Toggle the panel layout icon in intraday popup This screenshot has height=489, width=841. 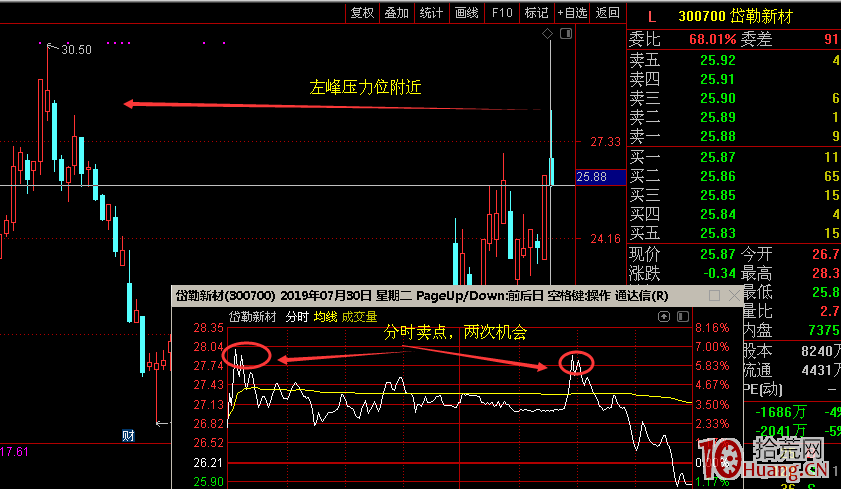(683, 316)
